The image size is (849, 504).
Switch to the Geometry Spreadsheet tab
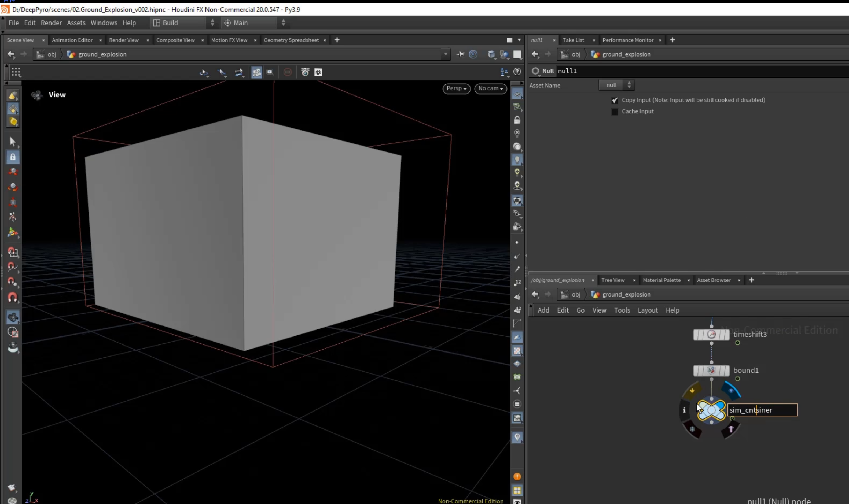click(291, 40)
